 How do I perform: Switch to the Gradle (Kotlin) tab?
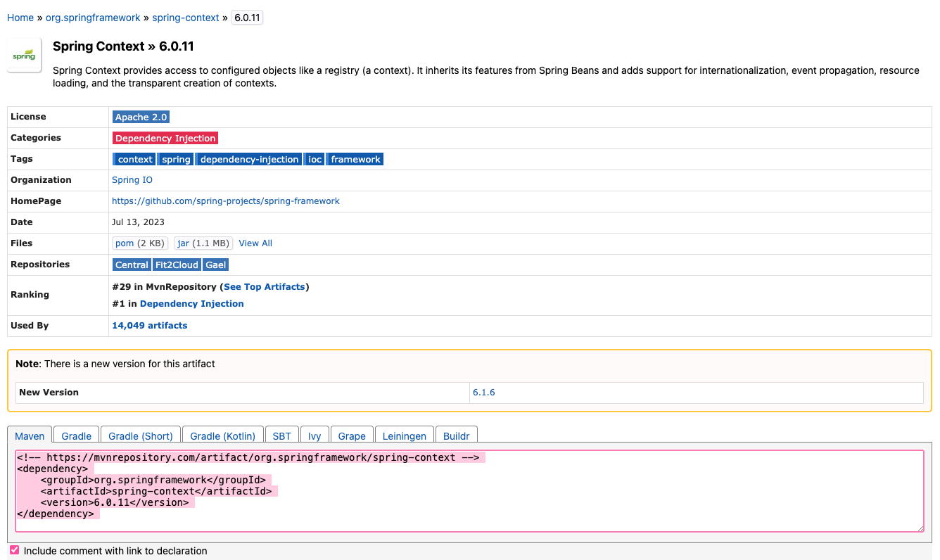tap(224, 435)
